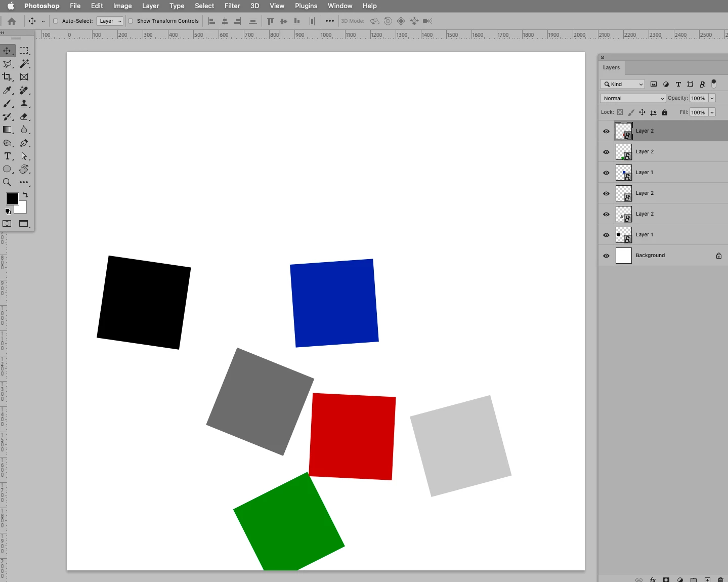Select the Zoom tool
Screen dimensions: 728x582
[7, 182]
